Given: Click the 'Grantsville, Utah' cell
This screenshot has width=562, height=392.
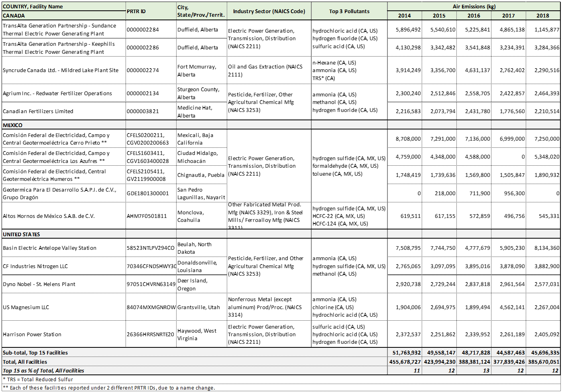Looking at the screenshot, I should pos(198,307).
